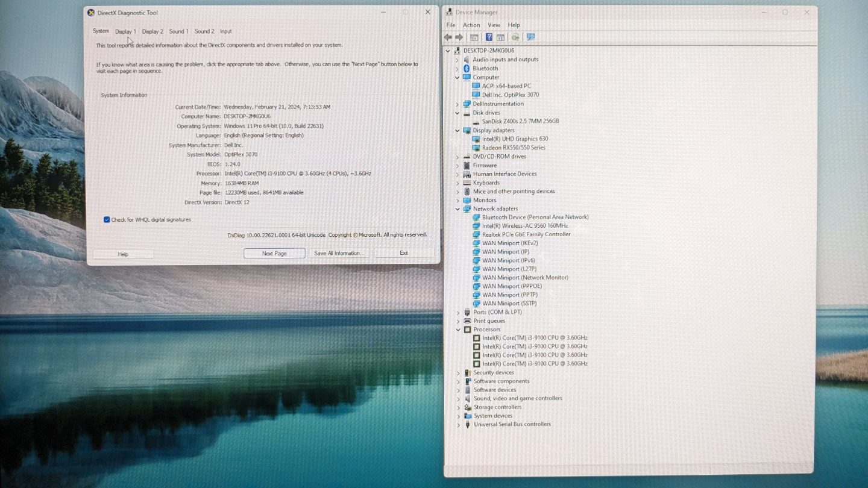Collapse the Disk drives category

[x=458, y=113]
